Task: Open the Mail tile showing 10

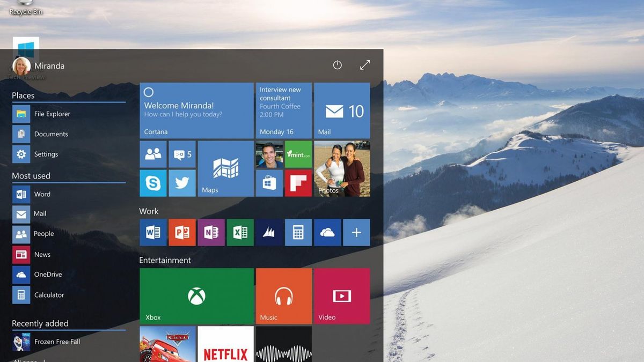Action: [x=342, y=110]
